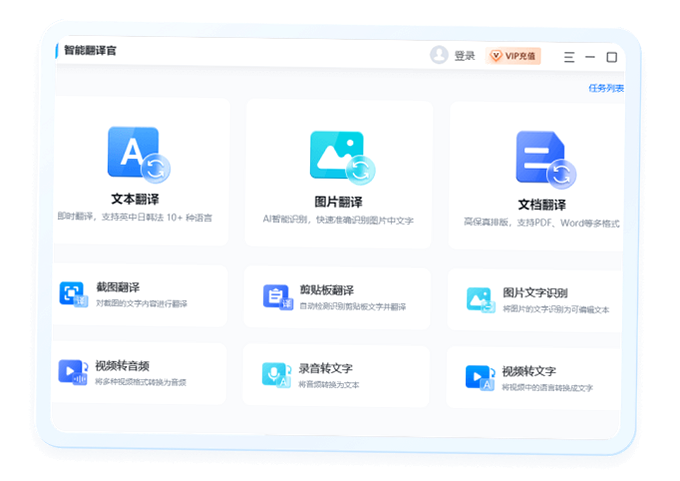
Task: Select the 视频转音频 icon
Action: [x=73, y=372]
